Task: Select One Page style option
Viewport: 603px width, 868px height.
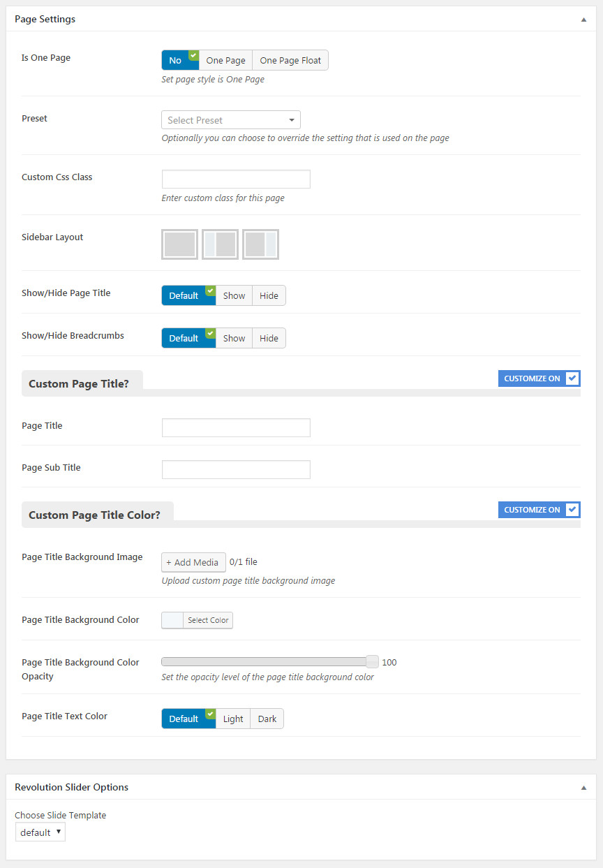Action: (x=225, y=61)
